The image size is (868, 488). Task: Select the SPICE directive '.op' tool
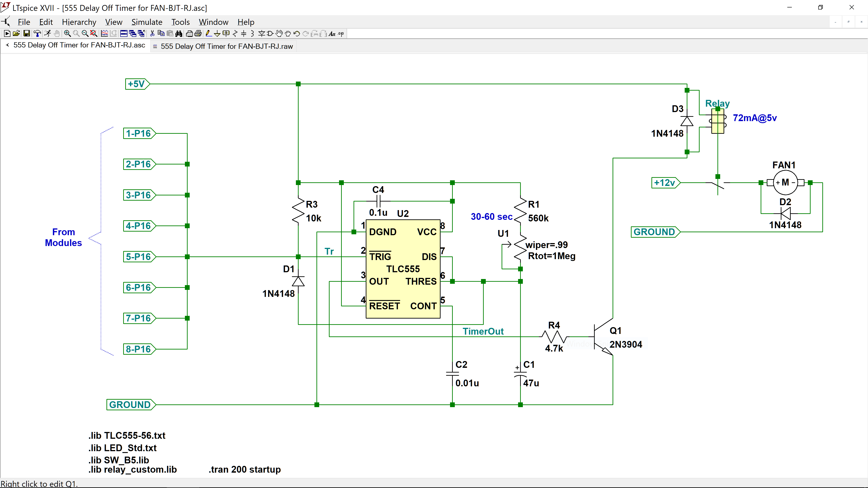(341, 34)
